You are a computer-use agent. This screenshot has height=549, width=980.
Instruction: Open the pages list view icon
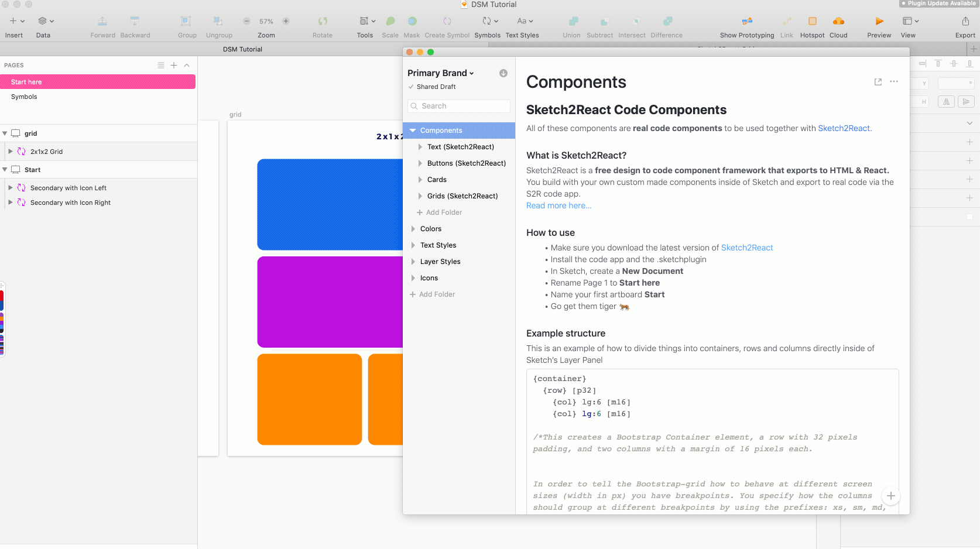(x=161, y=66)
